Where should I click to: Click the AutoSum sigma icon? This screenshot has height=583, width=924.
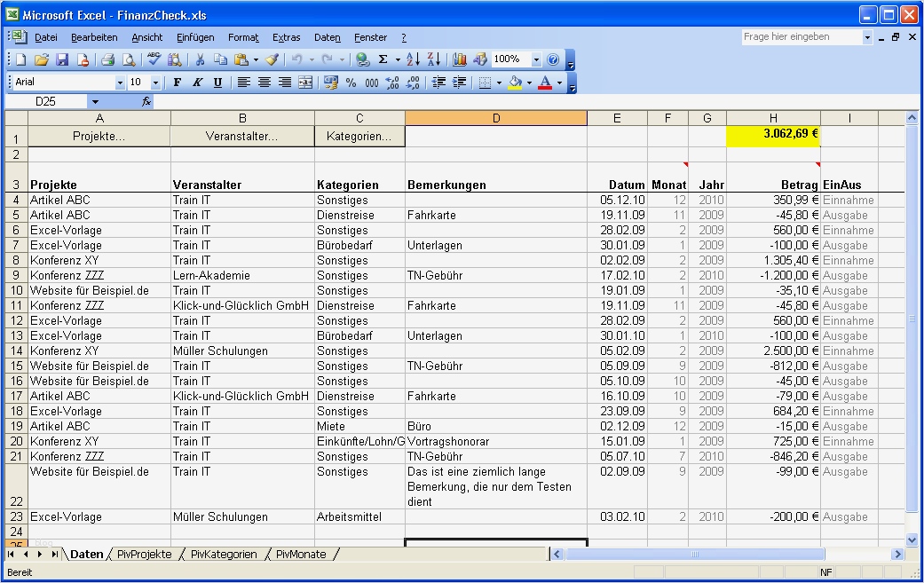tap(383, 59)
